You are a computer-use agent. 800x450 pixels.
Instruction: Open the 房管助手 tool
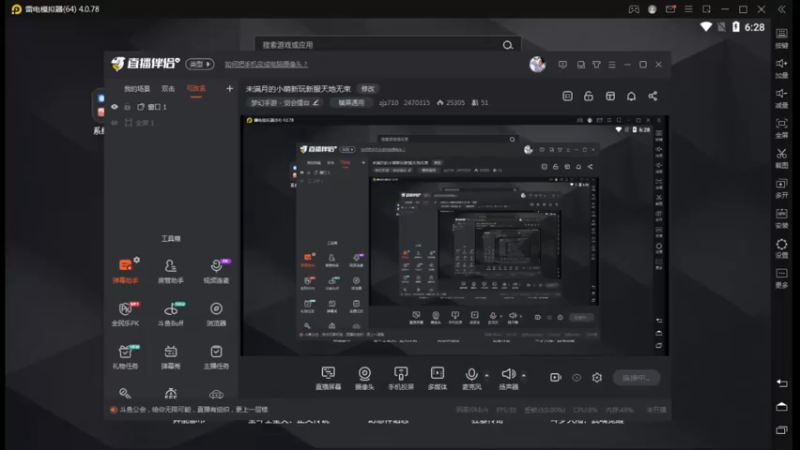pyautogui.click(x=170, y=271)
